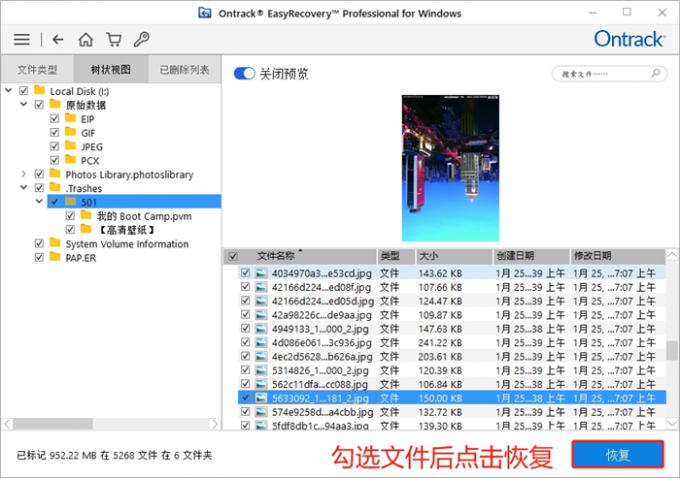680x478 pixels.
Task: Sort by the 创建日期 column header
Action: [531, 256]
